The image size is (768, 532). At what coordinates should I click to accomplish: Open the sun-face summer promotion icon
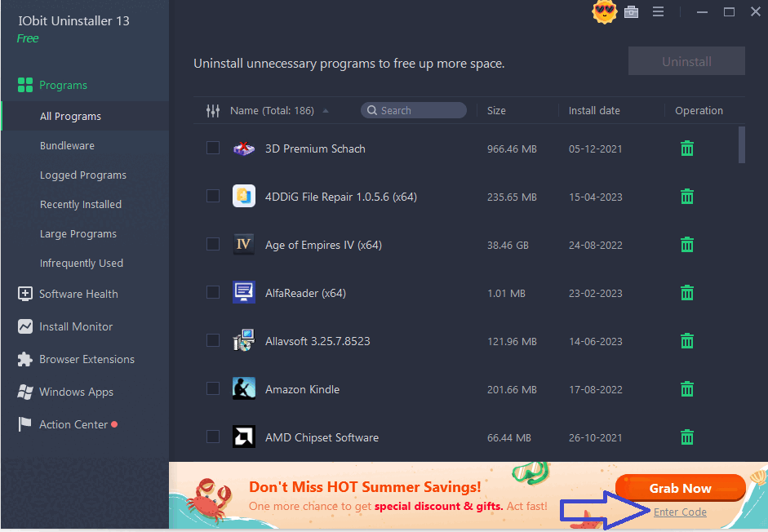604,12
